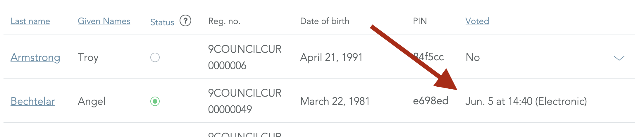Select registration number 9COUNCILCUR0000006

[x=245, y=57]
